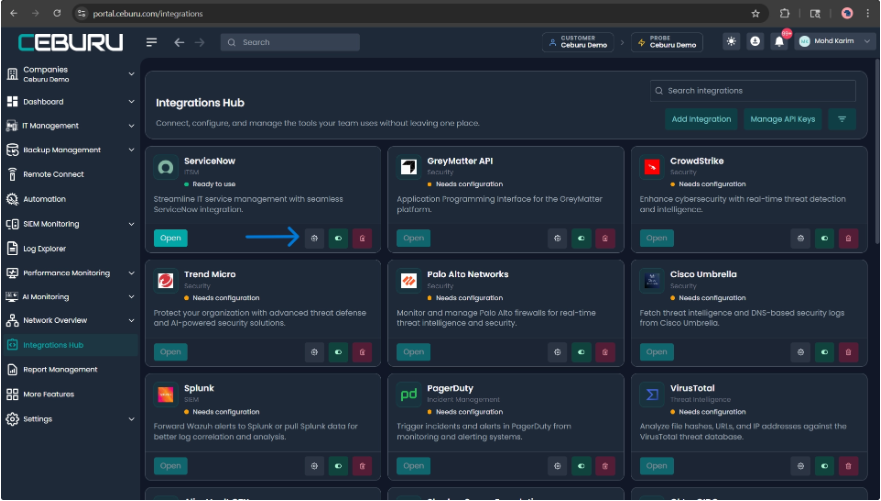
Task: Collapse sidebar with hamburger menu icon
Action: 152,42
